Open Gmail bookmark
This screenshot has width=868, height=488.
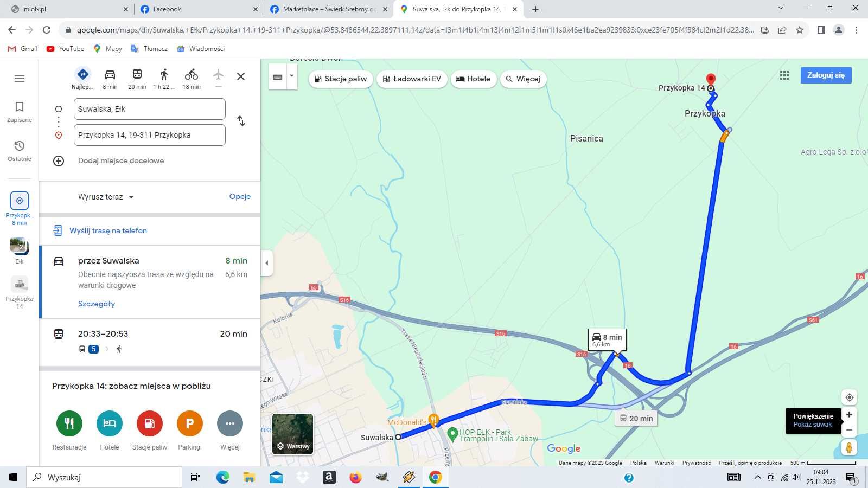[23, 49]
